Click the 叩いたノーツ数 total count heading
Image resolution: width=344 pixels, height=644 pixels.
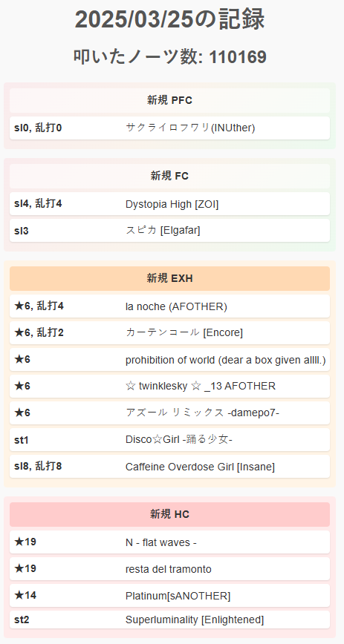click(x=169, y=56)
